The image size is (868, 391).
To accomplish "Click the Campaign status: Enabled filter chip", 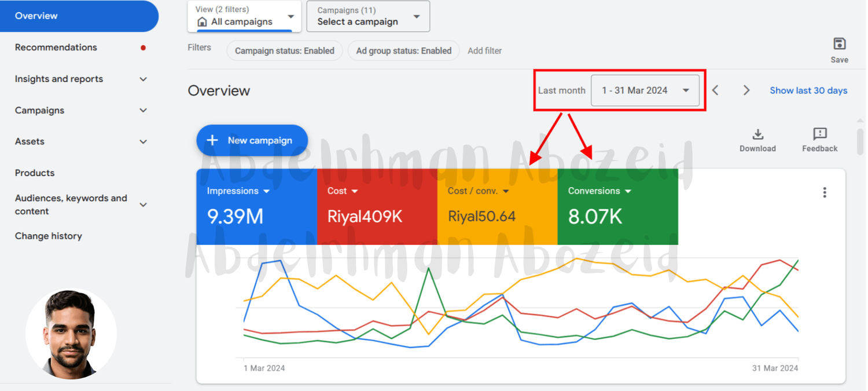I will click(x=284, y=51).
